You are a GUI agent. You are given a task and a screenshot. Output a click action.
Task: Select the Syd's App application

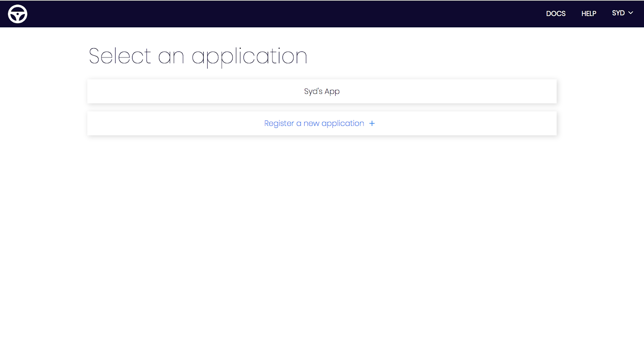tap(322, 91)
